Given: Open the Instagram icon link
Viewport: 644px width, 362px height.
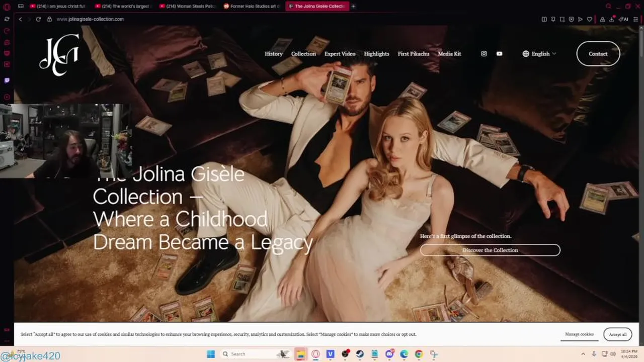Looking at the screenshot, I should [x=484, y=54].
